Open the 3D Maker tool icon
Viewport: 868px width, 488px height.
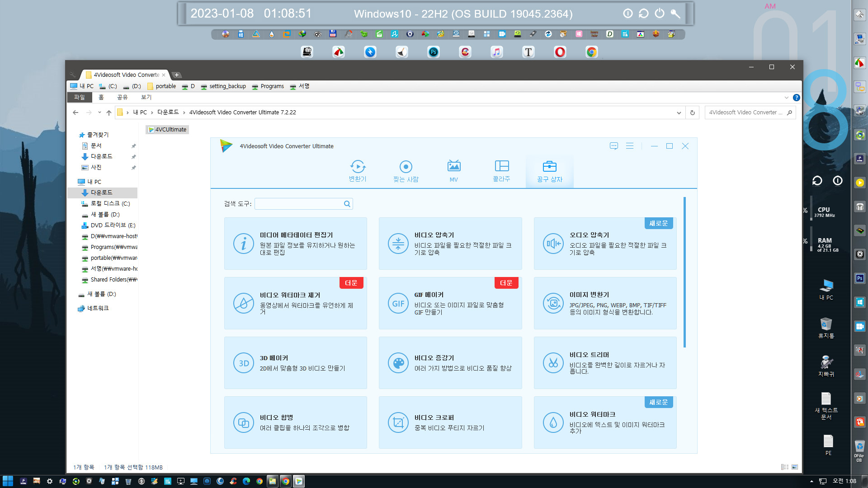244,363
